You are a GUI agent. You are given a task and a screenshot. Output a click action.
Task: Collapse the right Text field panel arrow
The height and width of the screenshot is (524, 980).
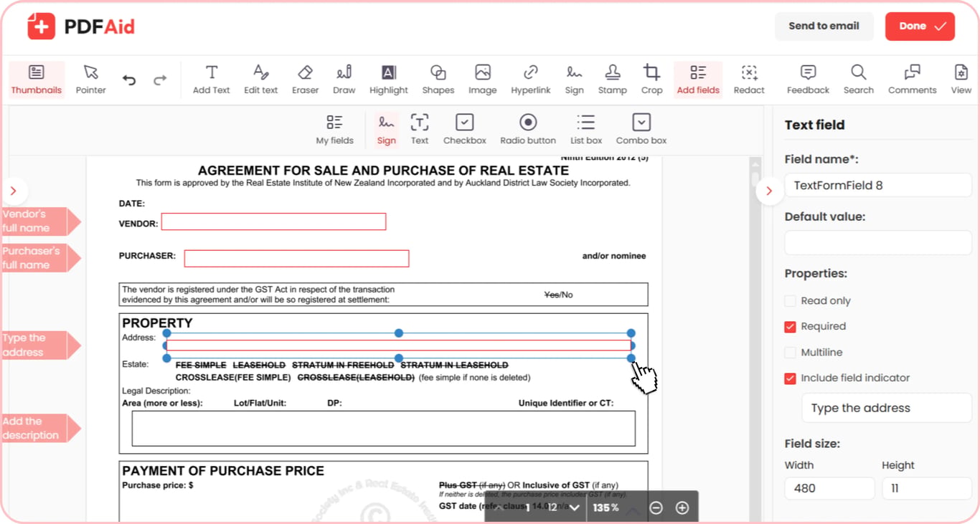coord(769,191)
